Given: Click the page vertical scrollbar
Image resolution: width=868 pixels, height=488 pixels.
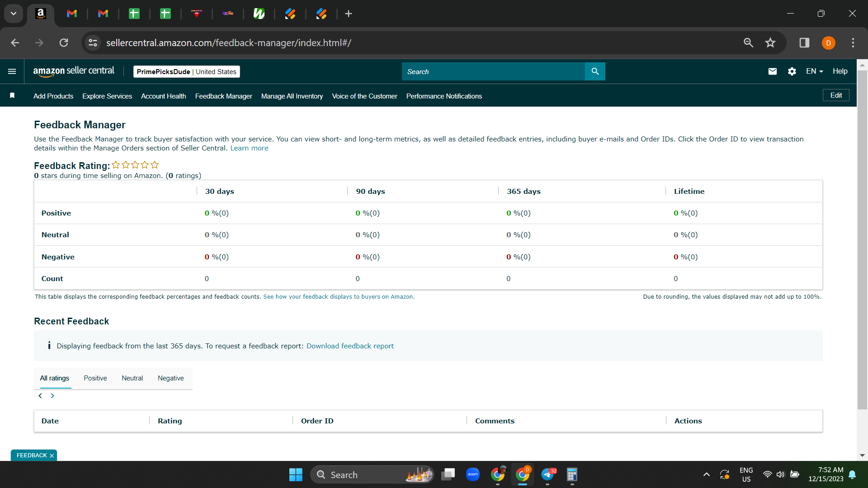Looking at the screenshot, I should coord(862,239).
